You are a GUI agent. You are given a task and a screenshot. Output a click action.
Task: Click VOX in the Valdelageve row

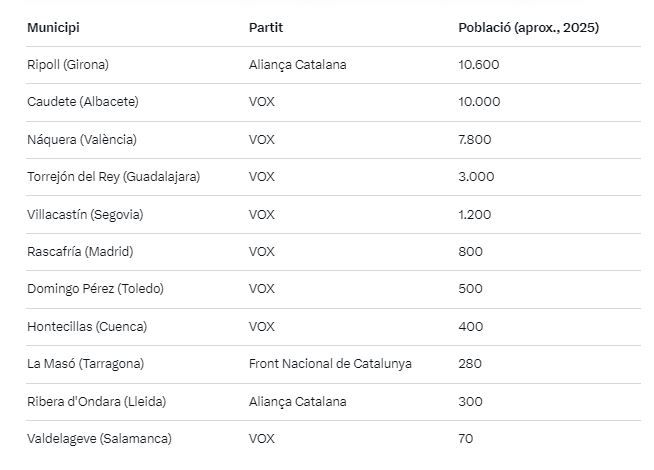(x=261, y=439)
